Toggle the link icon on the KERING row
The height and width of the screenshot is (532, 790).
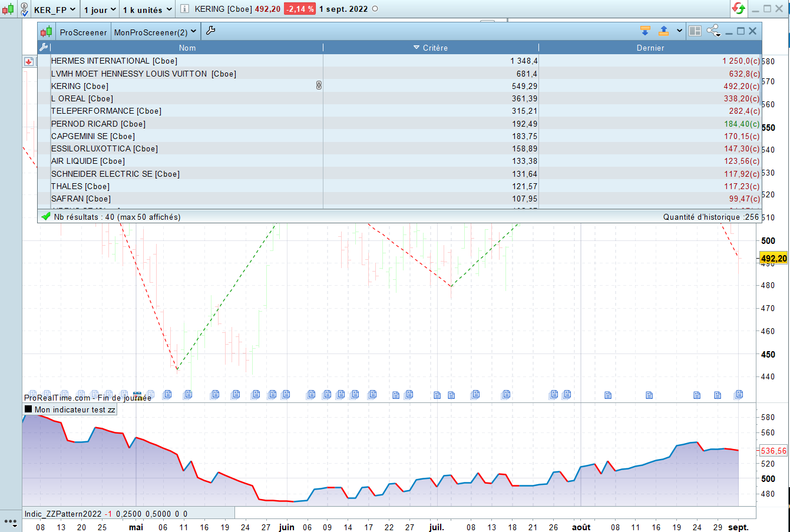(319, 85)
